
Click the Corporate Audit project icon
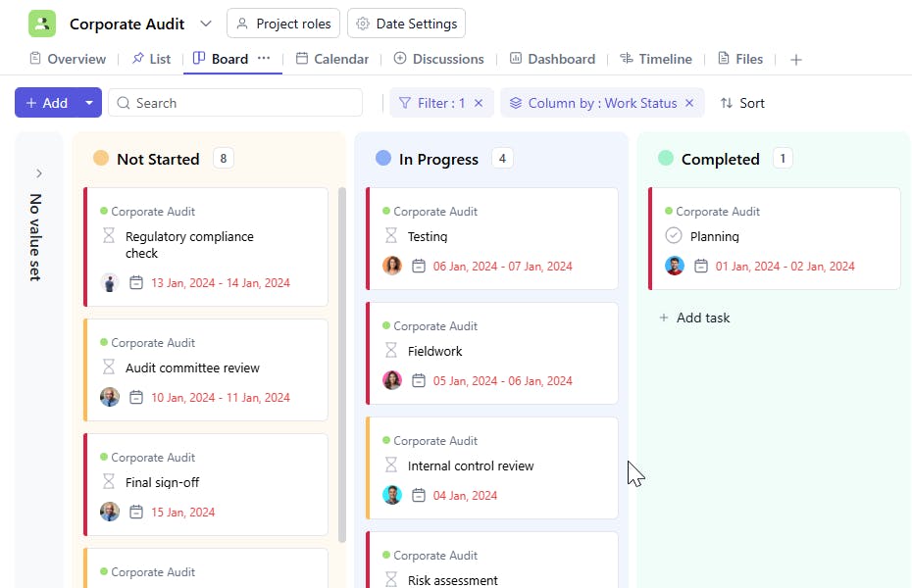click(x=42, y=24)
